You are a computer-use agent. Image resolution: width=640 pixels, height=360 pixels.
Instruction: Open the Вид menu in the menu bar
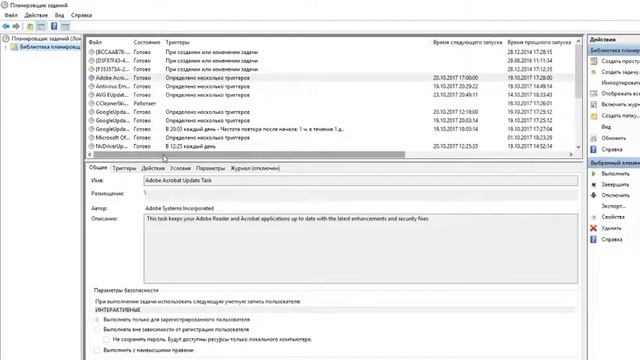coord(60,15)
